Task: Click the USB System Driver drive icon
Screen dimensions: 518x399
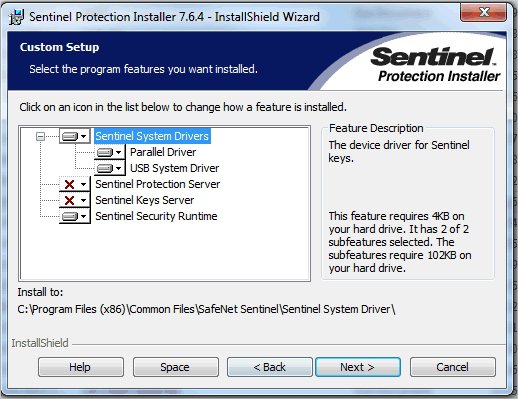Action: click(105, 169)
